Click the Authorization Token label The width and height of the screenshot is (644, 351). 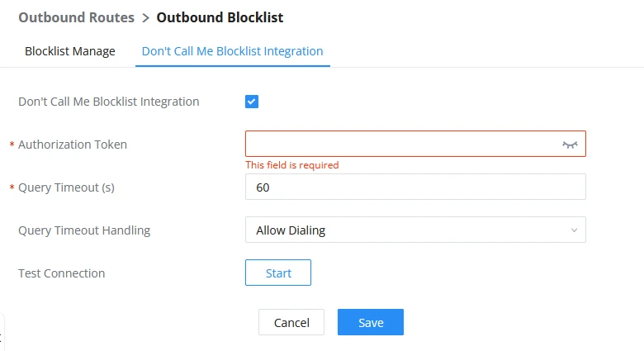(x=73, y=145)
